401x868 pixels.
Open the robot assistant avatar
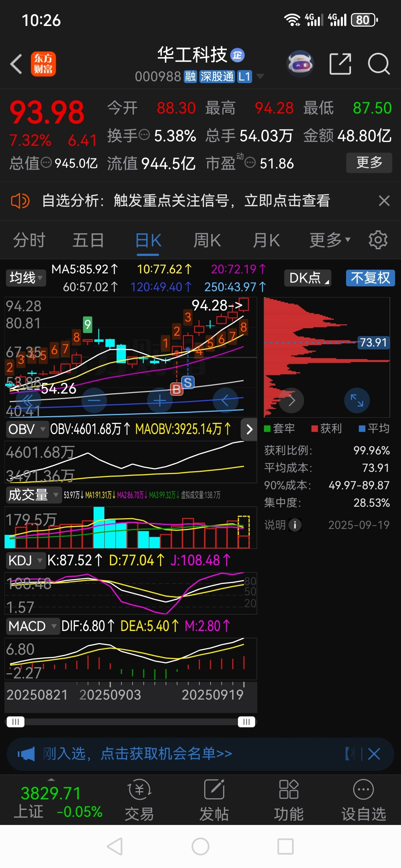pos(300,64)
